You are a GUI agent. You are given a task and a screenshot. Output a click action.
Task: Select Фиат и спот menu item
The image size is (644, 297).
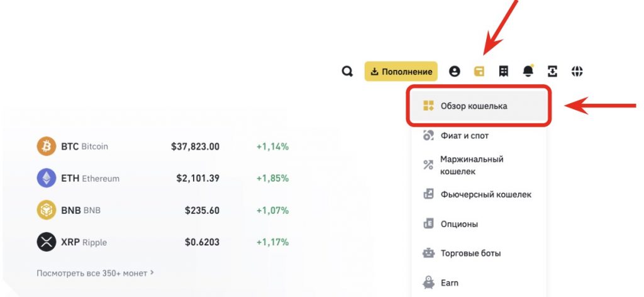tap(464, 135)
